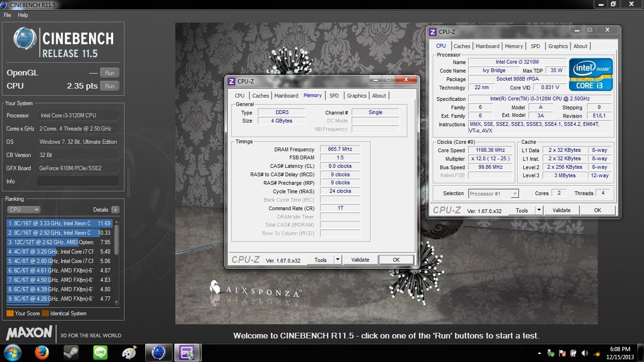Image resolution: width=644 pixels, height=362 pixels.
Task: Run the OpenGL benchmark
Action: click(110, 73)
